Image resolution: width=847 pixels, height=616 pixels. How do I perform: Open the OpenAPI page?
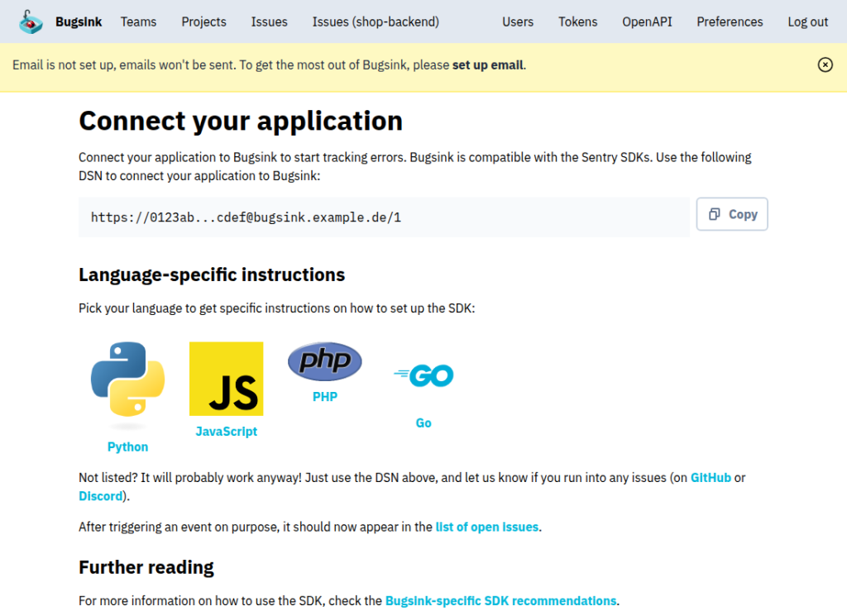[x=647, y=21]
